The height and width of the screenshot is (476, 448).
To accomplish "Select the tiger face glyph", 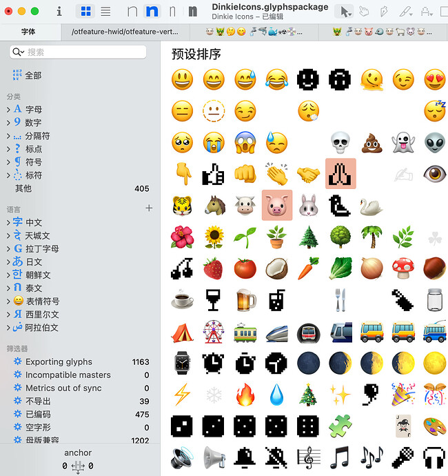I will click(182, 205).
